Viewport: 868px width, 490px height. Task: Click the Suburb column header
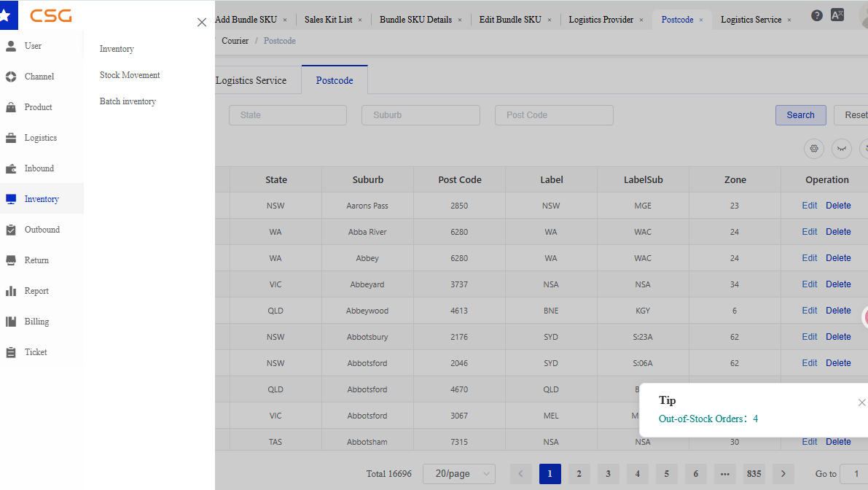click(367, 180)
